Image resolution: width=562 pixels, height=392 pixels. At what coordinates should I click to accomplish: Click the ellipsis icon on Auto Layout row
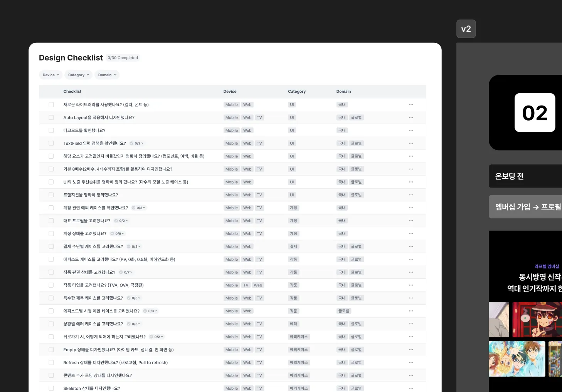[411, 117]
